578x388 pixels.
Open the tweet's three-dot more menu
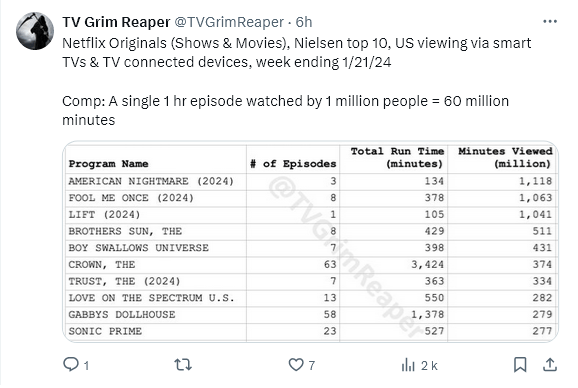[x=550, y=21]
